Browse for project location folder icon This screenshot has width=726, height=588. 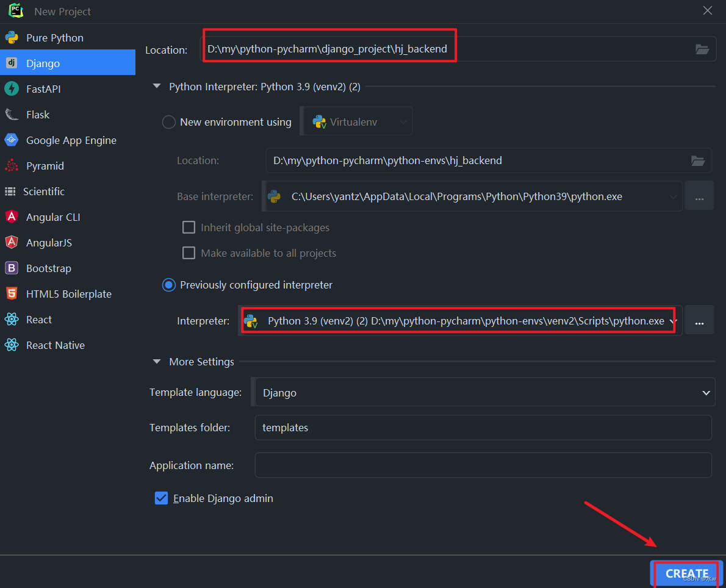702,49
